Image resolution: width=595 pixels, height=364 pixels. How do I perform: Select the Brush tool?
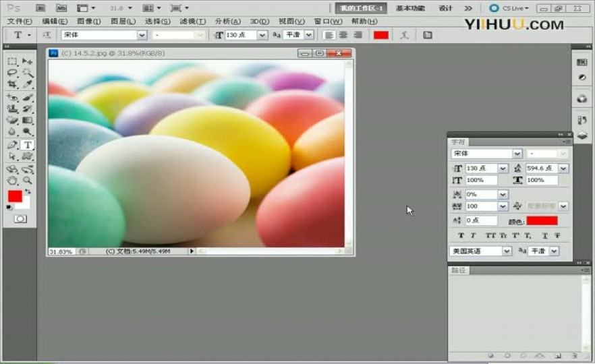(27, 98)
